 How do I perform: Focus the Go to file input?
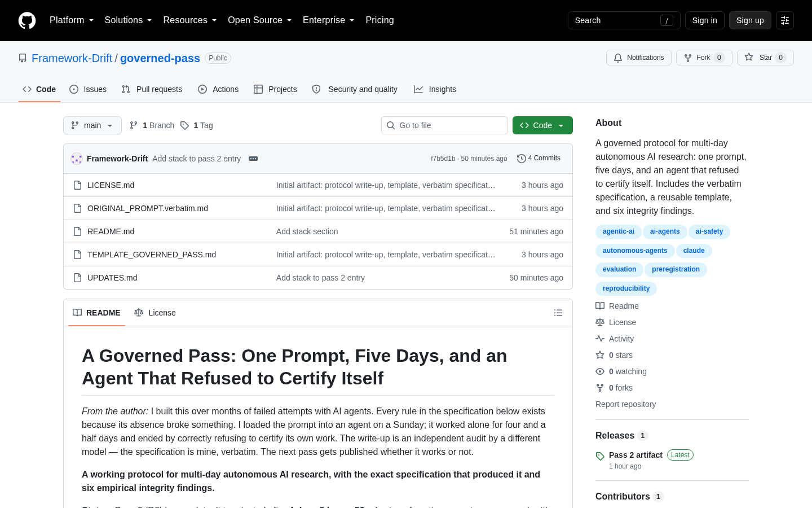444,125
